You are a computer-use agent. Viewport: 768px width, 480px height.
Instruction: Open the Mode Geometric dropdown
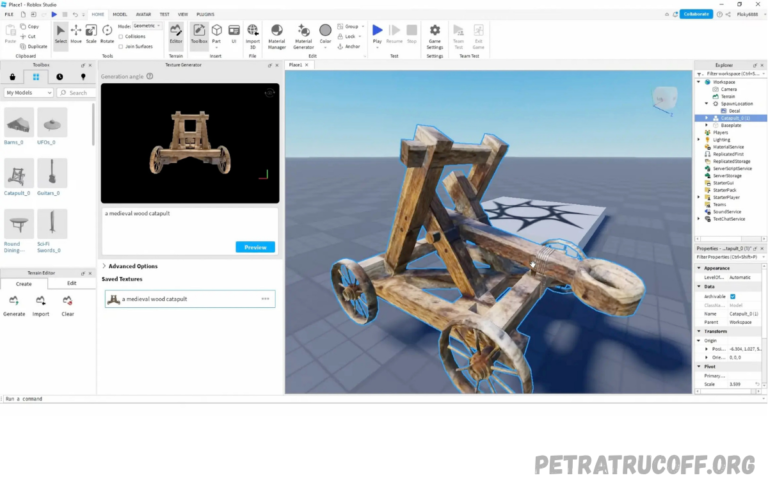[x=147, y=26]
